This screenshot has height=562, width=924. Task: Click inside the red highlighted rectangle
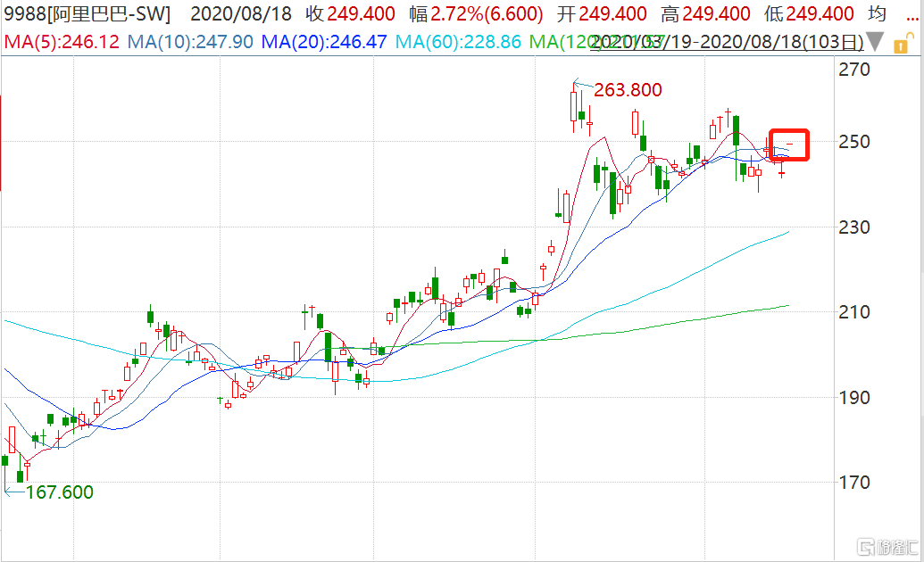pos(788,145)
